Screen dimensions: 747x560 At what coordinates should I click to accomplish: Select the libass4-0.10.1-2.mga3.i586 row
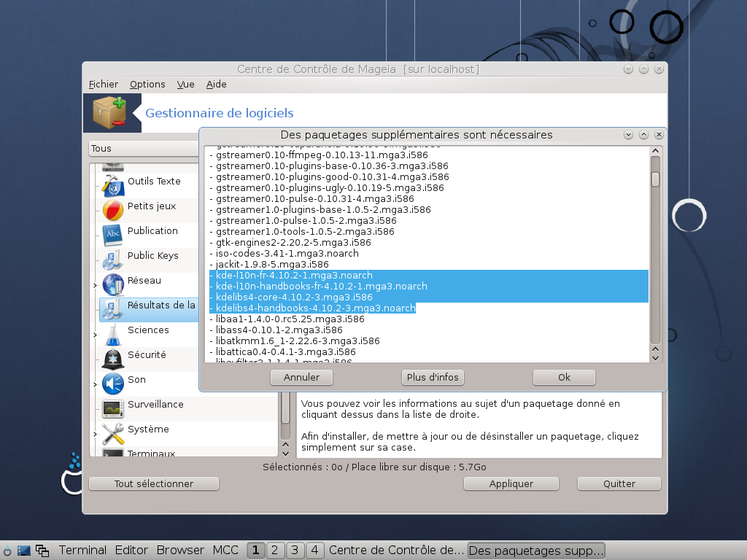click(x=428, y=330)
